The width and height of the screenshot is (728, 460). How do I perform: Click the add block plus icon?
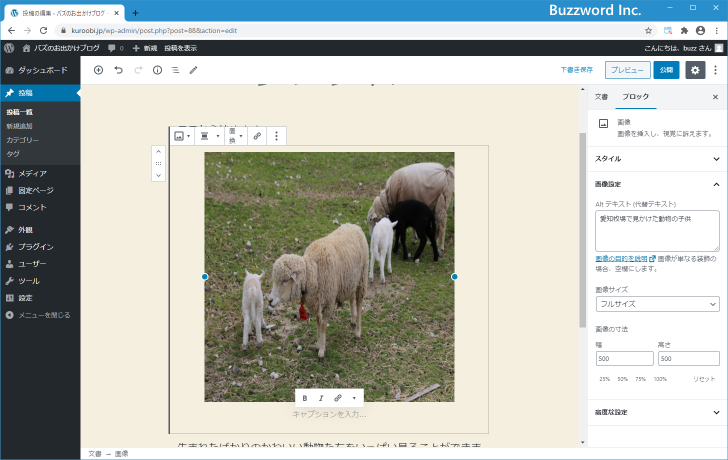pyautogui.click(x=98, y=70)
